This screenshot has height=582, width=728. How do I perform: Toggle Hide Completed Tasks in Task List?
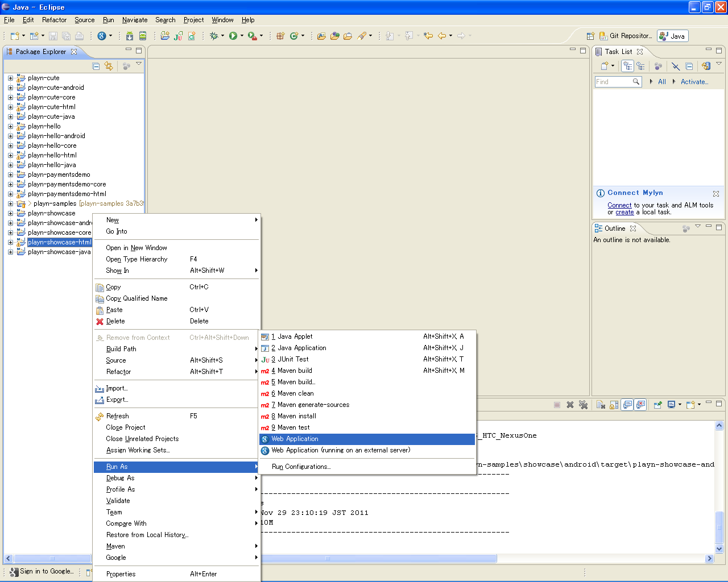pyautogui.click(x=675, y=66)
